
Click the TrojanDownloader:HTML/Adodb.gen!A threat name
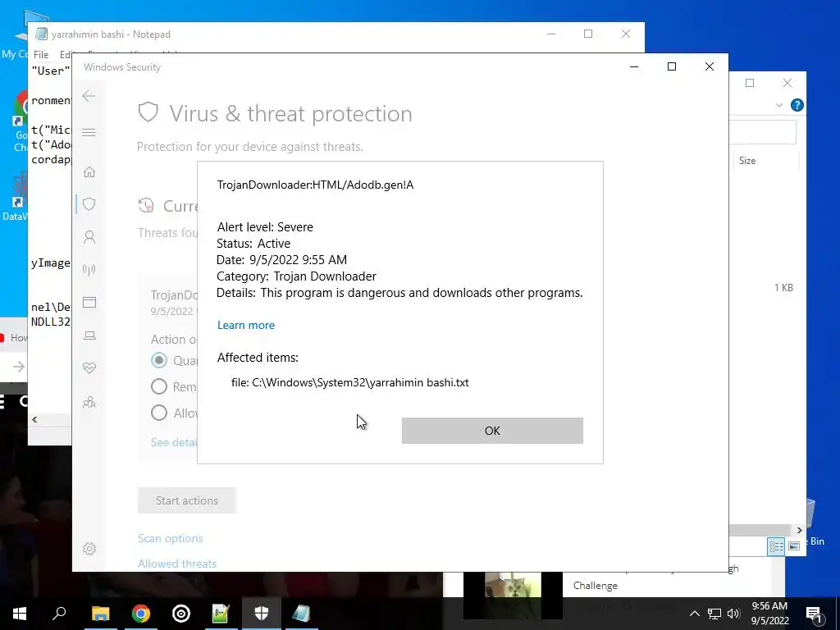316,185
